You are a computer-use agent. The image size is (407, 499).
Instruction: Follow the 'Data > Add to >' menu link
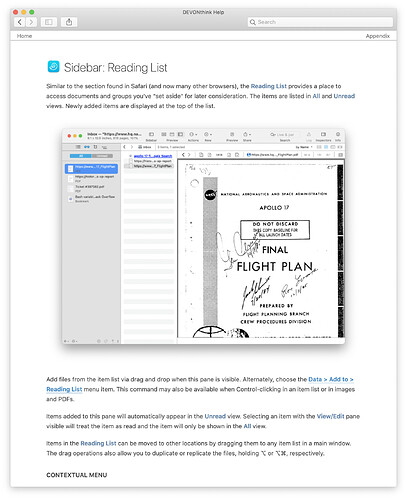coord(331,379)
